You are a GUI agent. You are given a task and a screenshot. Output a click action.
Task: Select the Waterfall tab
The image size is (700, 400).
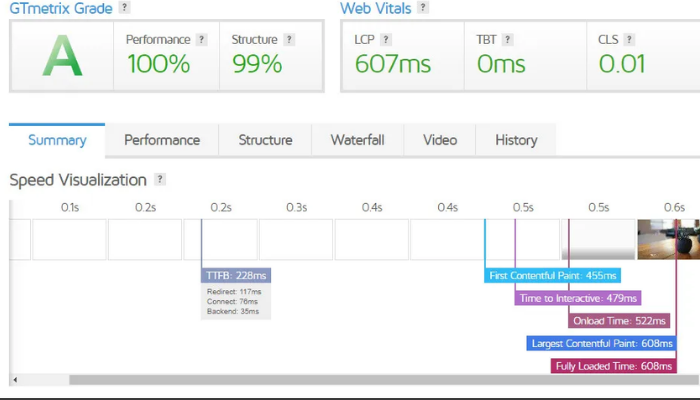357,140
